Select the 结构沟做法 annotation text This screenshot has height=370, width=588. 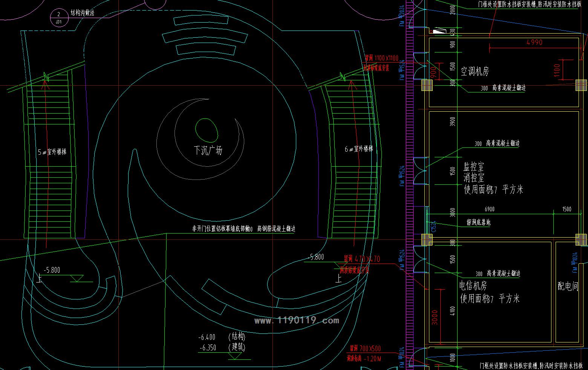pos(83,13)
